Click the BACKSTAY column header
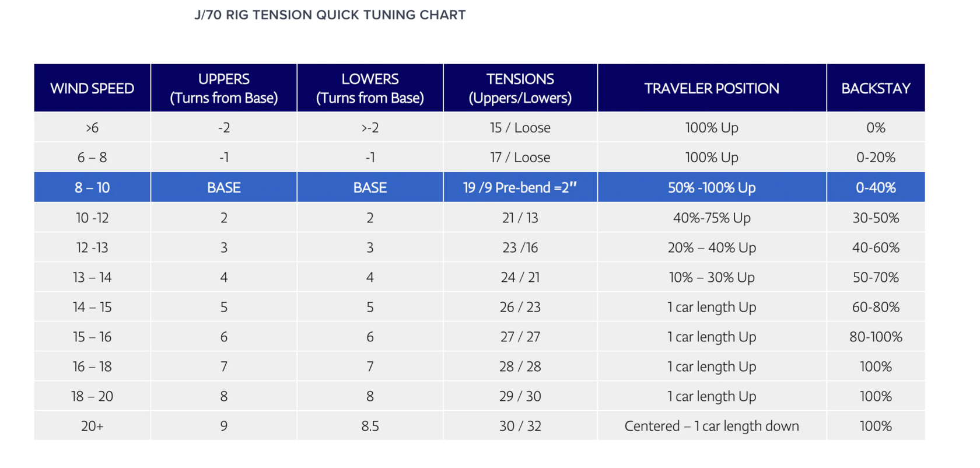Image resolution: width=980 pixels, height=468 pixels. coord(876,88)
